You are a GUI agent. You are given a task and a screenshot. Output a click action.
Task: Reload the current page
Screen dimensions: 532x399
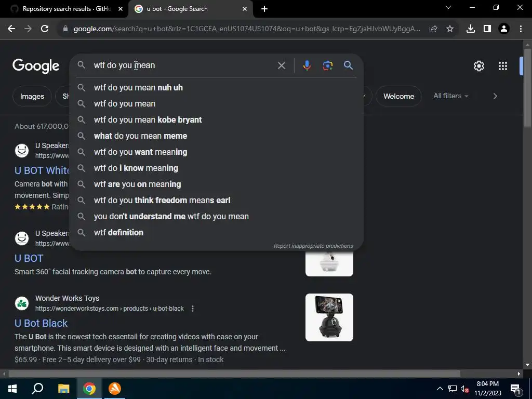tap(45, 29)
